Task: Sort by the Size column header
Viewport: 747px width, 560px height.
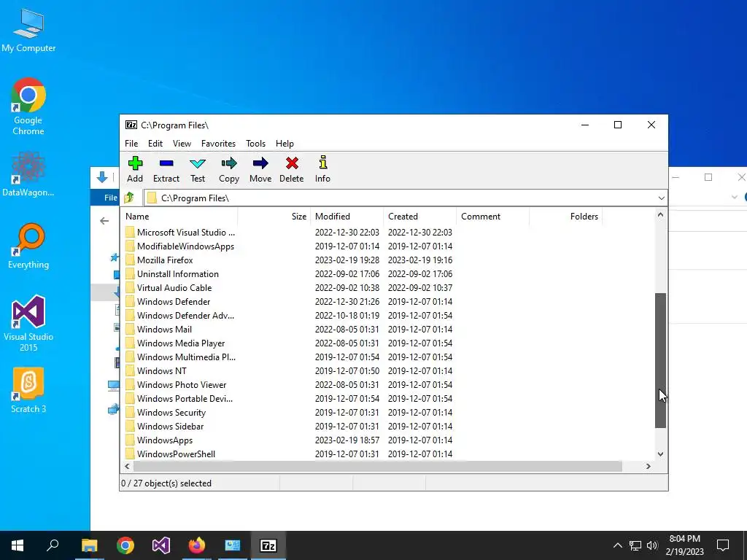Action: (274, 216)
